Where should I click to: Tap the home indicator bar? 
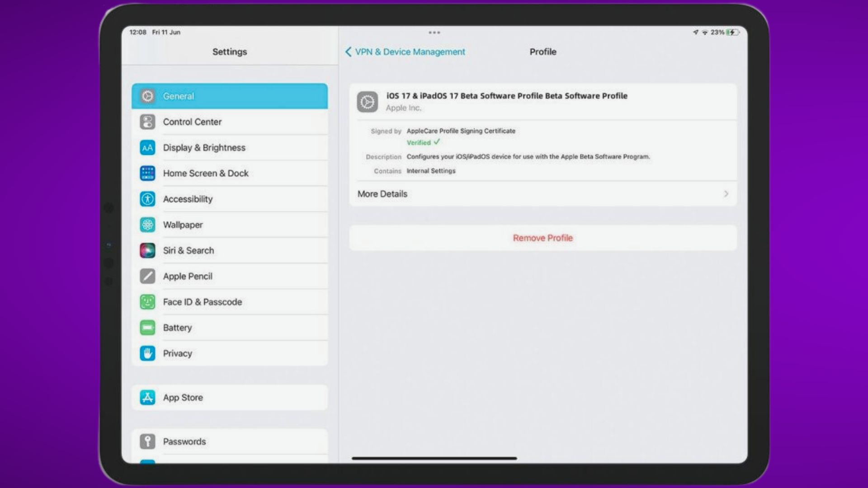(x=434, y=458)
